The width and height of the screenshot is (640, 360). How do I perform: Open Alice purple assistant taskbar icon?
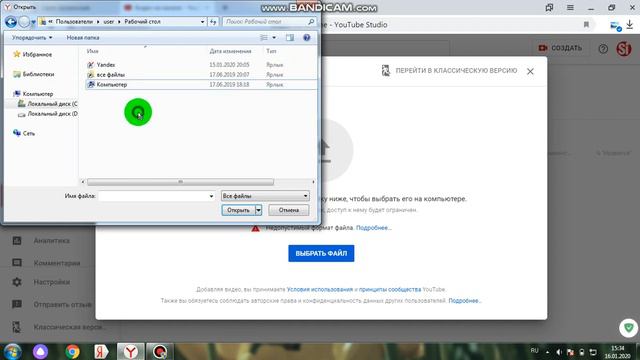click(40, 352)
